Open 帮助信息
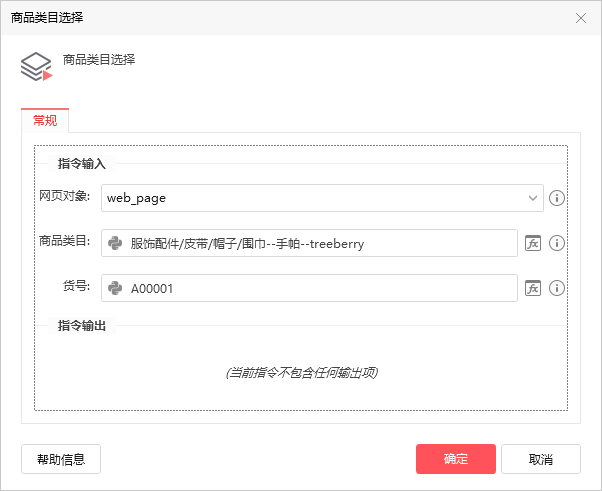The width and height of the screenshot is (602, 491). [x=61, y=459]
